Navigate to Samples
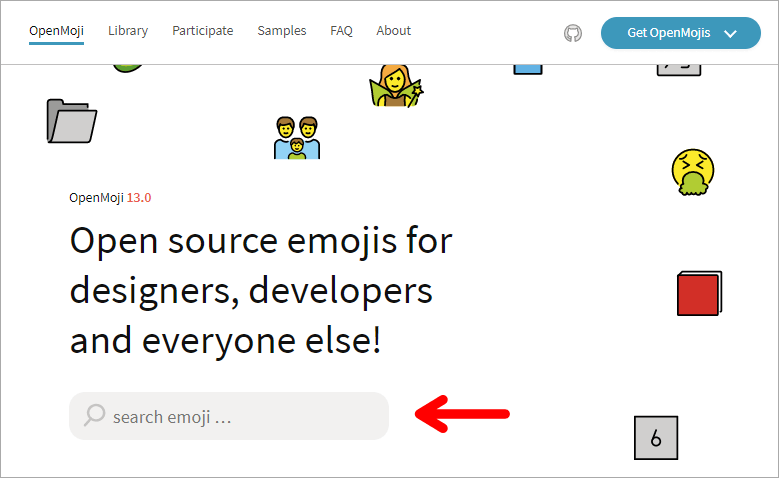The height and width of the screenshot is (478, 779). (x=282, y=31)
